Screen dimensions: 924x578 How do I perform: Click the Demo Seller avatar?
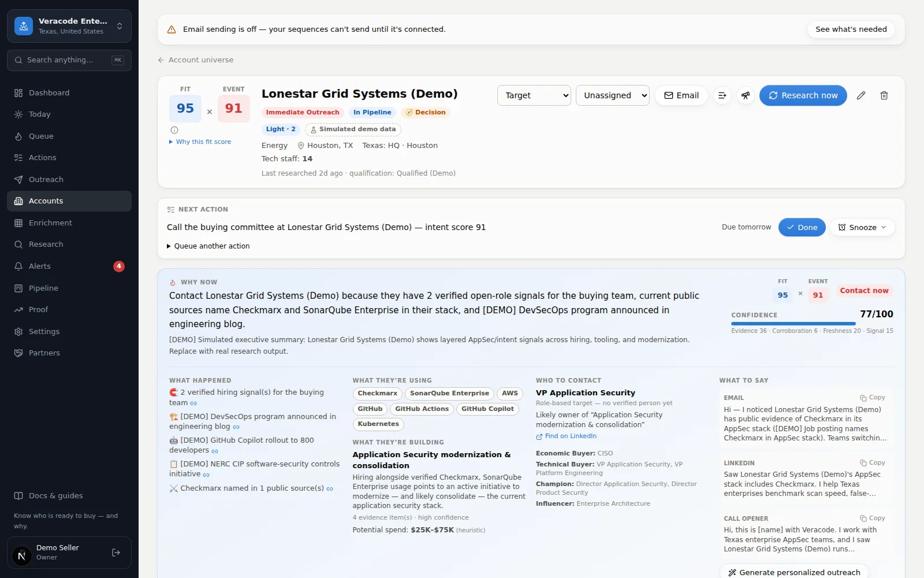pyautogui.click(x=22, y=556)
